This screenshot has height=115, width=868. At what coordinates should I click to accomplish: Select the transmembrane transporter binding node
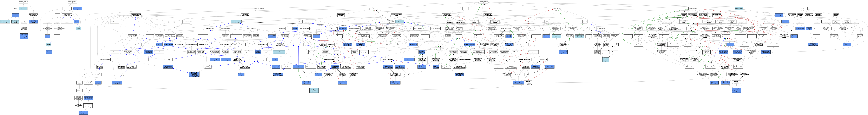(15, 22)
